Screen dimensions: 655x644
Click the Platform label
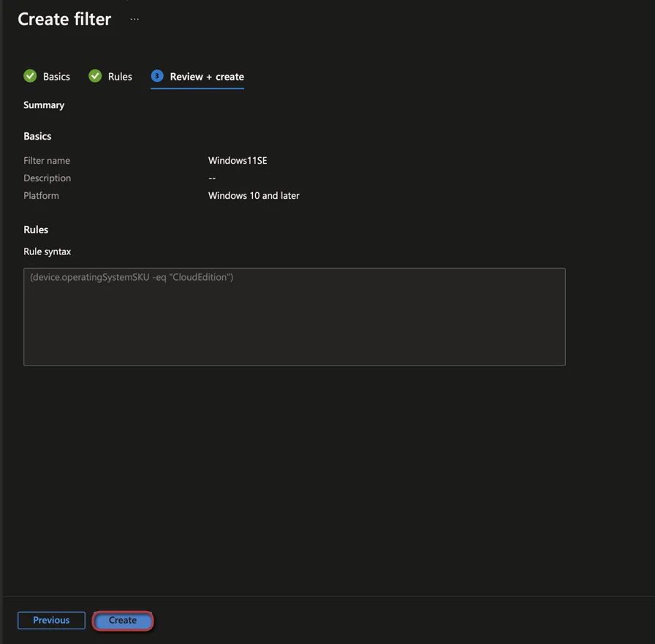click(x=41, y=195)
